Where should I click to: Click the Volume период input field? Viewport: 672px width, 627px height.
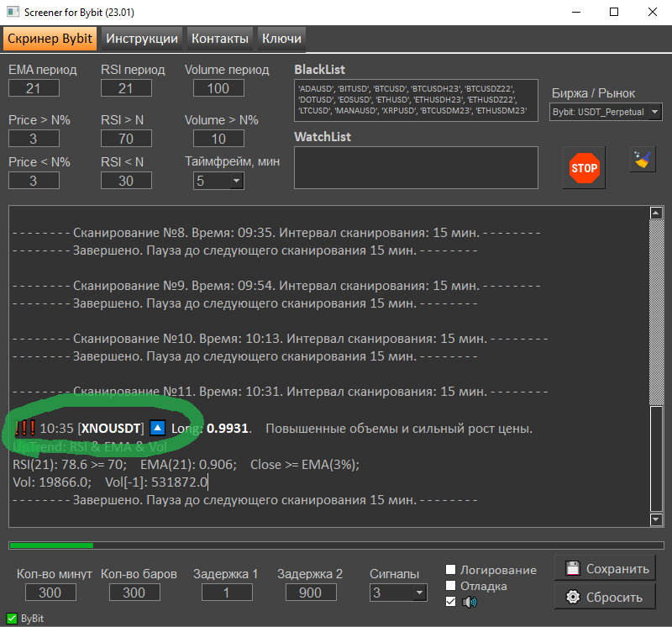coord(218,88)
